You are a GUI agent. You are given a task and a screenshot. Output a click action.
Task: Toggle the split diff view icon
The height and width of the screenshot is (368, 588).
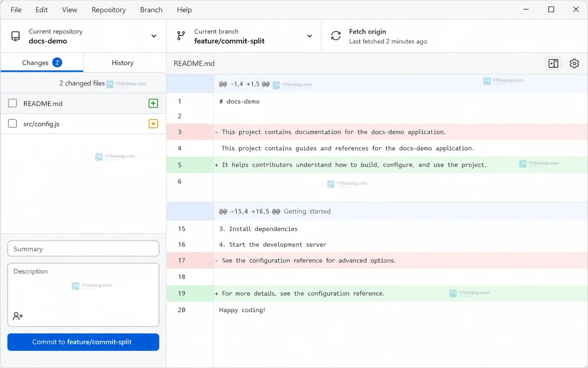pyautogui.click(x=554, y=63)
